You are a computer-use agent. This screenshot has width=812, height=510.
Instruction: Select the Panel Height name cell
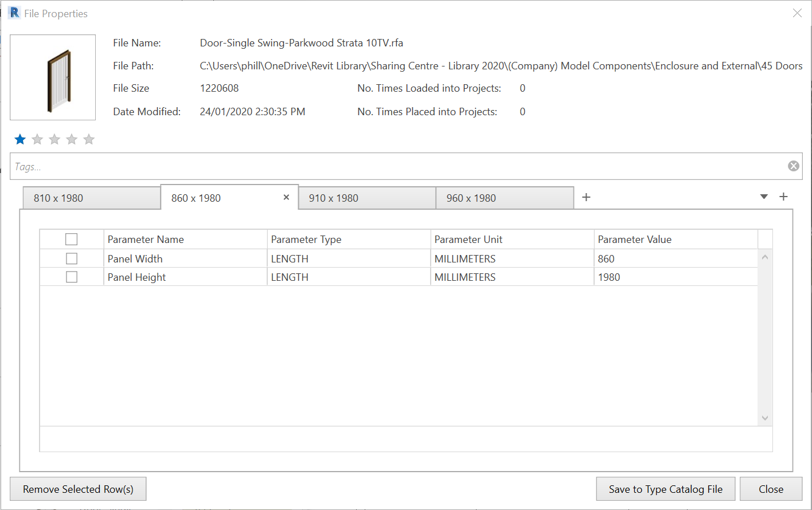185,277
